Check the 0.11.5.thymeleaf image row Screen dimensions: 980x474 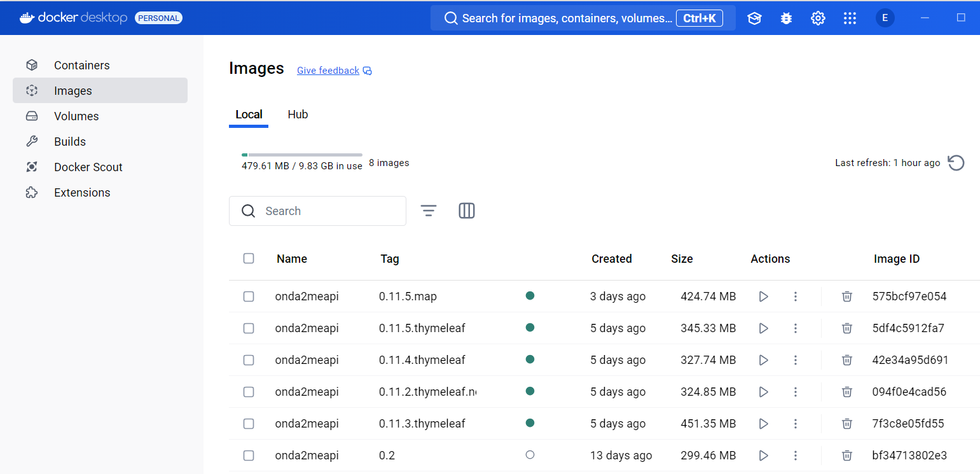point(249,328)
